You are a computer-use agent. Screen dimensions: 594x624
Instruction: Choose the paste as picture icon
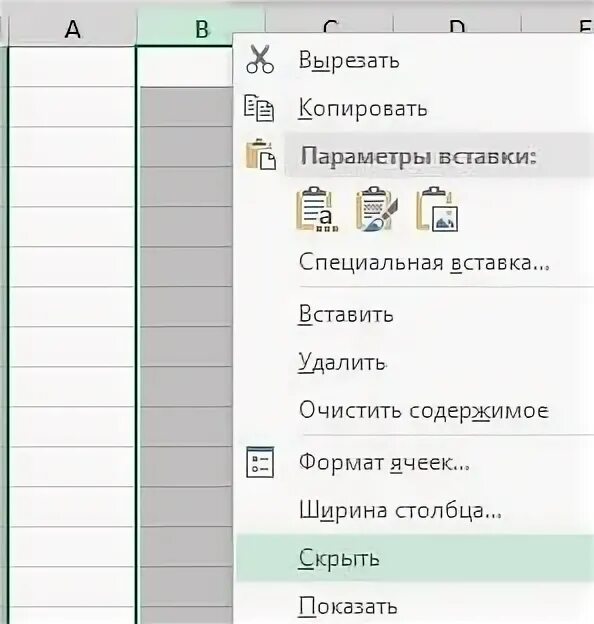(437, 209)
